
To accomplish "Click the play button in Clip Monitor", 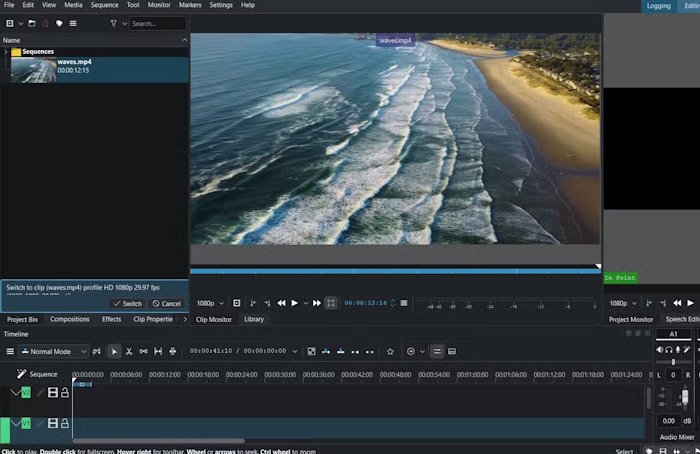I will (295, 303).
